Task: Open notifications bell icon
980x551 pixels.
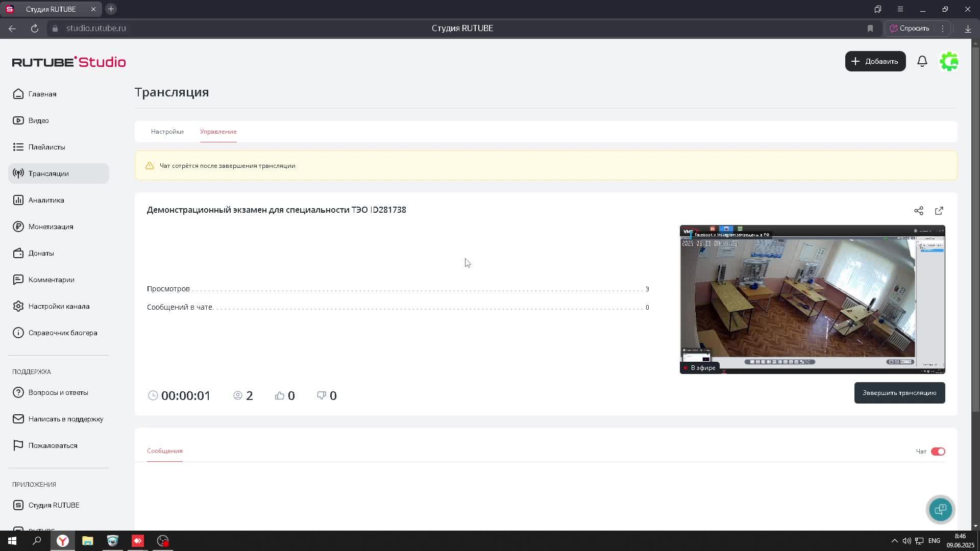Action: click(x=922, y=61)
